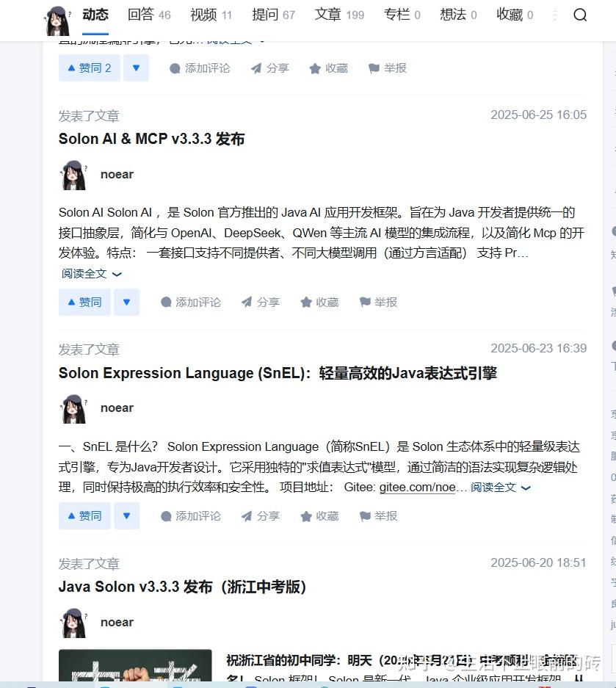Click the noear username link

click(x=117, y=174)
